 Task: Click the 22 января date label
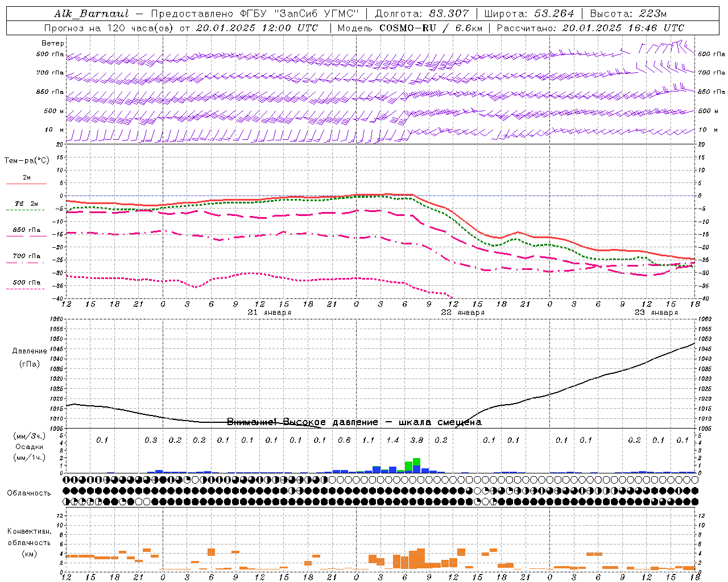coord(463,313)
